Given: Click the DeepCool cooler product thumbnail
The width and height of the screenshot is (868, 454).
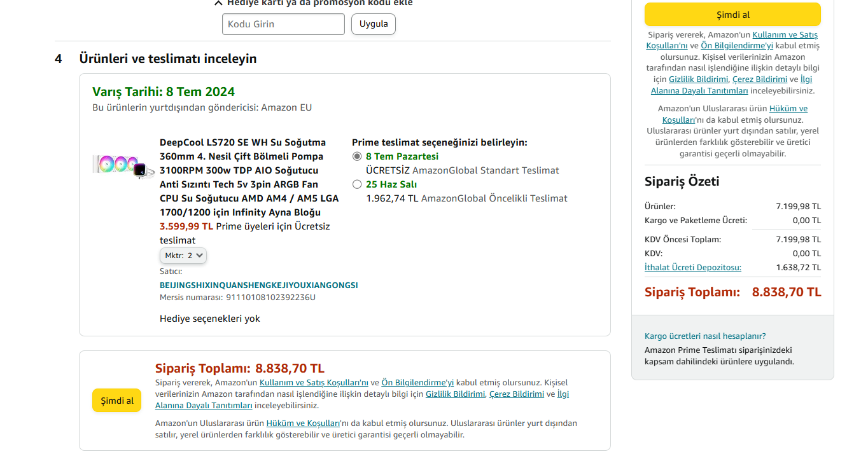Looking at the screenshot, I should (x=123, y=167).
